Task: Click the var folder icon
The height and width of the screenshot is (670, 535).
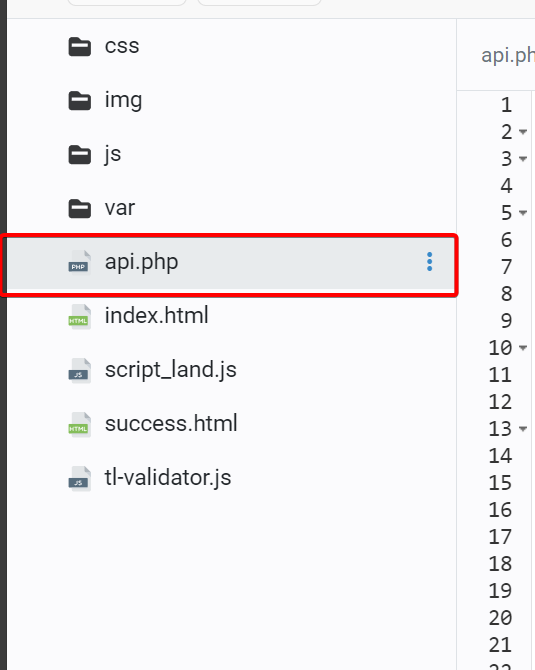Action: pyautogui.click(x=79, y=209)
